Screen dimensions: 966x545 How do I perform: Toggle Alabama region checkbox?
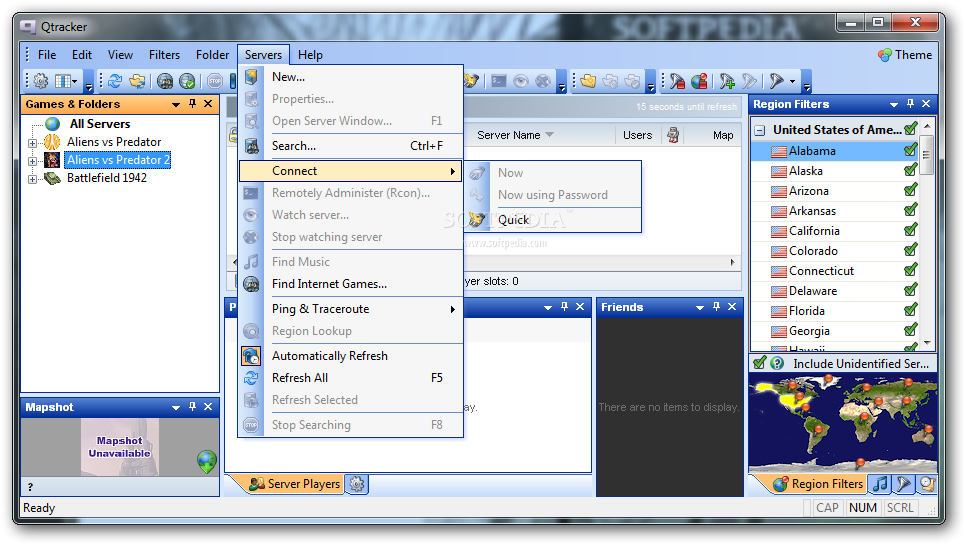[911, 150]
